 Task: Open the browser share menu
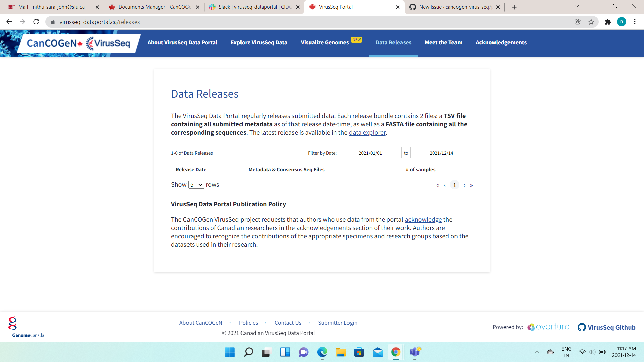click(577, 22)
